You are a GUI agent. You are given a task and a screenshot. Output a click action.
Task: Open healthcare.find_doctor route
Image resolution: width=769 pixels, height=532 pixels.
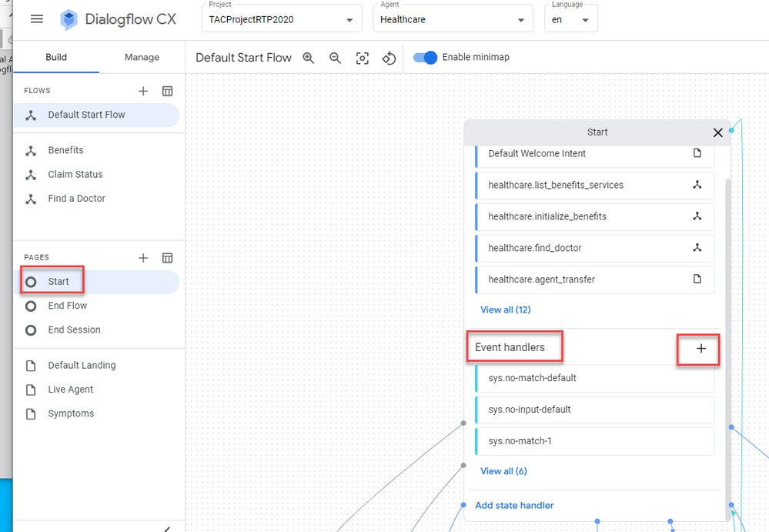pos(594,248)
